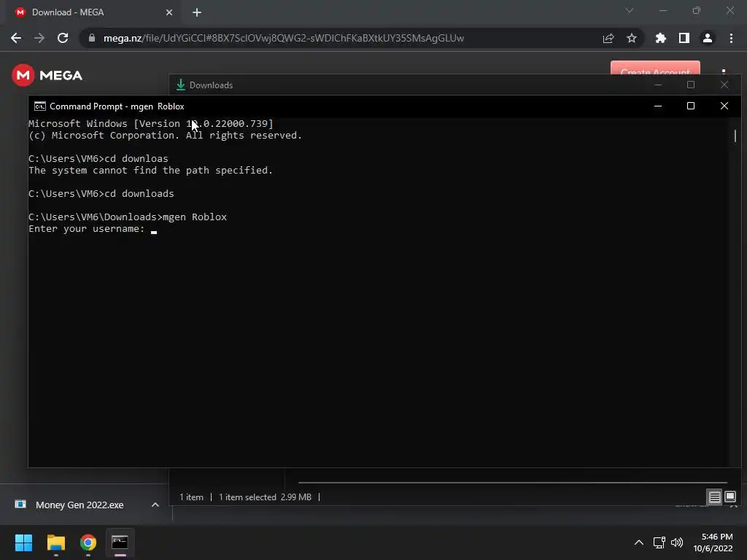Open network status tray icon
The image size is (747, 560).
pyautogui.click(x=659, y=542)
